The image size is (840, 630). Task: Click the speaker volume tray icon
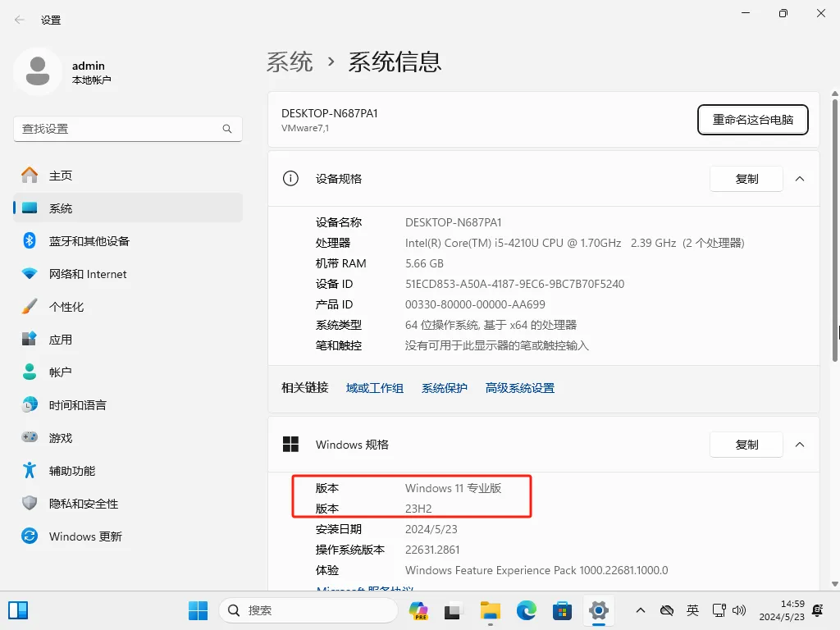[739, 610]
